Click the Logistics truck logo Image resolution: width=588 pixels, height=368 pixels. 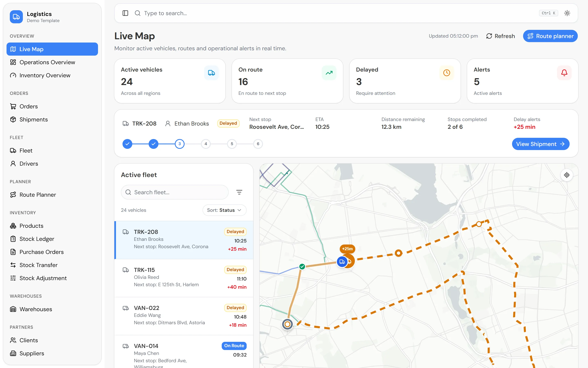point(16,17)
